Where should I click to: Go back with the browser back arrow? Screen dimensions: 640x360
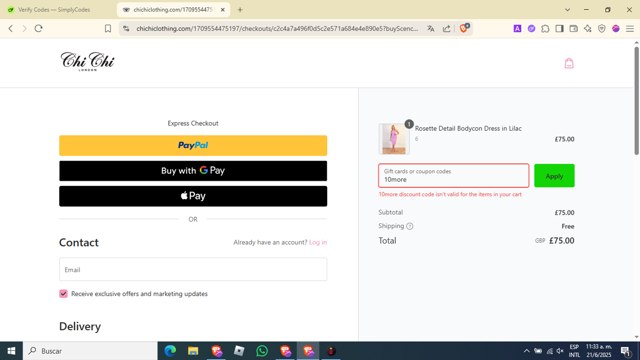(11, 29)
